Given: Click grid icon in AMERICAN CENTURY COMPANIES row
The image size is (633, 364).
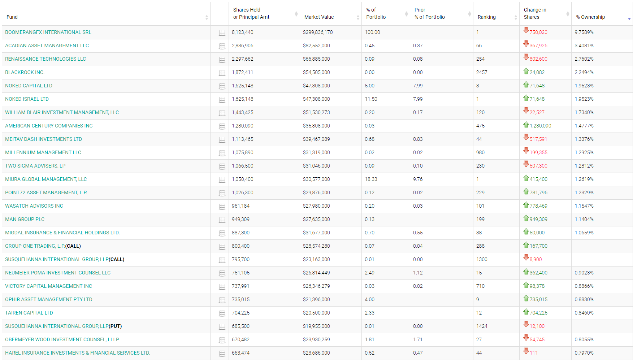Looking at the screenshot, I should (x=222, y=126).
